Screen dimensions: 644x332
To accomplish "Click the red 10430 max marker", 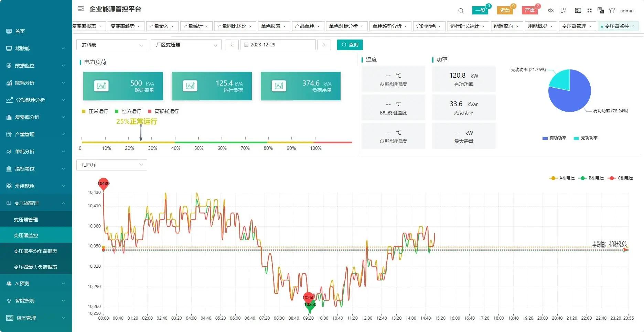I will pyautogui.click(x=104, y=184).
